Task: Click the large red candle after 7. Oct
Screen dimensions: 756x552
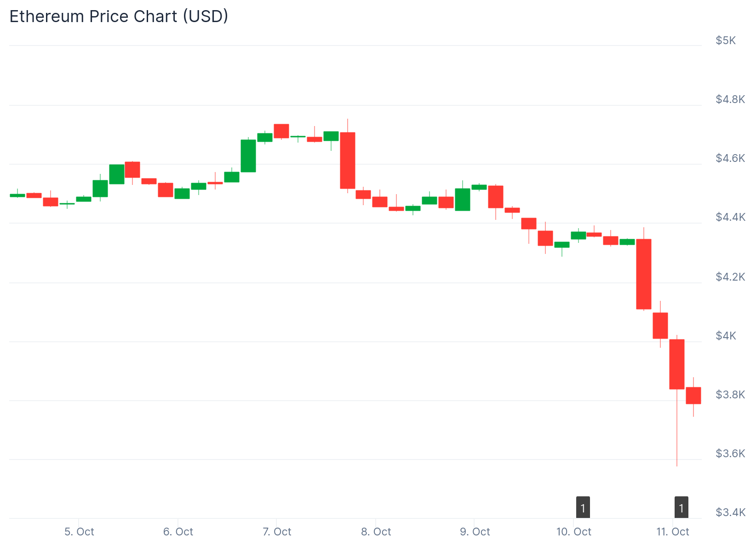Action: coord(348,160)
